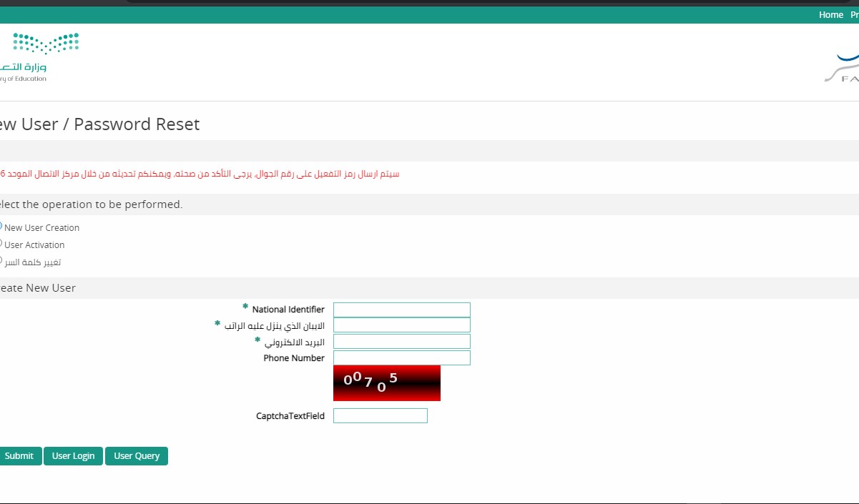Open the Home link in top bar
This screenshot has height=504, width=859.
(831, 15)
